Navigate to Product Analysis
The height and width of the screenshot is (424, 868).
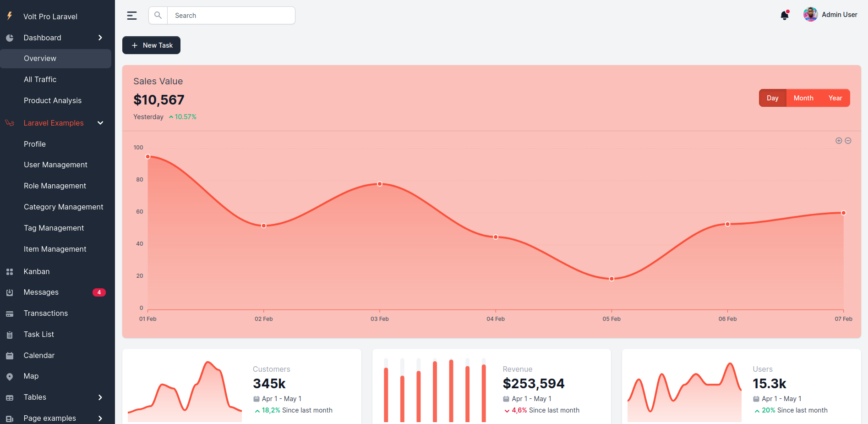[52, 100]
